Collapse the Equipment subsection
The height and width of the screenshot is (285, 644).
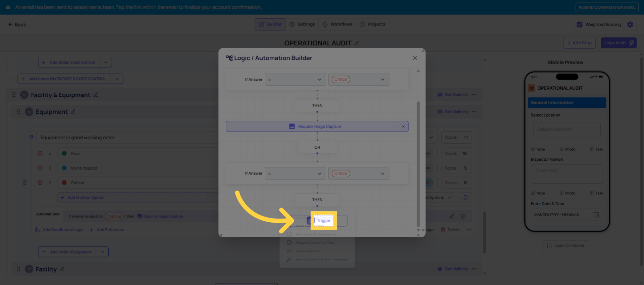(29, 112)
